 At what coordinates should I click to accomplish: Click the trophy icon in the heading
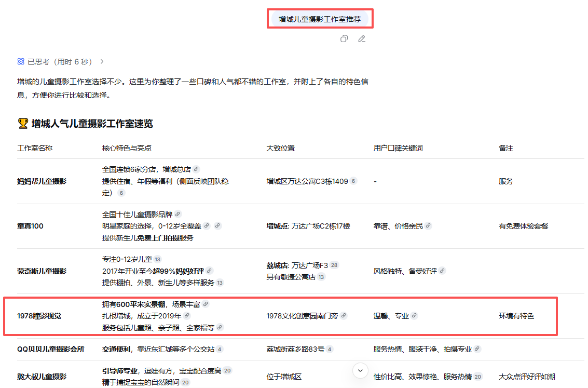tap(23, 124)
